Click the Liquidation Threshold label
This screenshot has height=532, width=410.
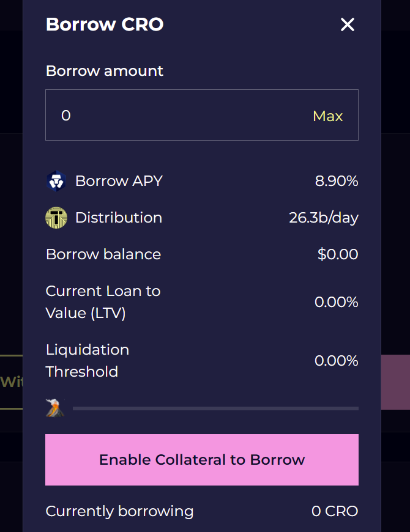(x=88, y=361)
